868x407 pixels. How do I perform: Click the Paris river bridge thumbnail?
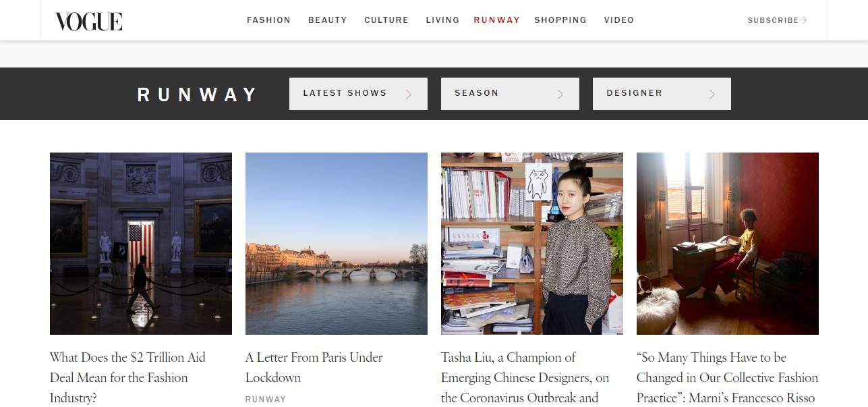point(337,244)
